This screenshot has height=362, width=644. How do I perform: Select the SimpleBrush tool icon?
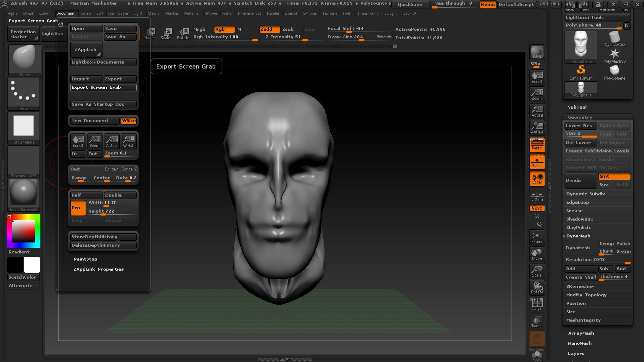tap(581, 72)
